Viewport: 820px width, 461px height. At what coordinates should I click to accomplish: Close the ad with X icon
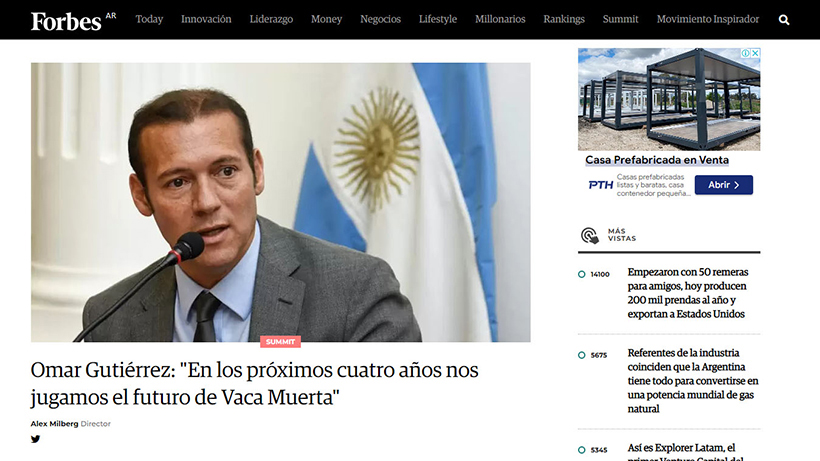pos(755,53)
